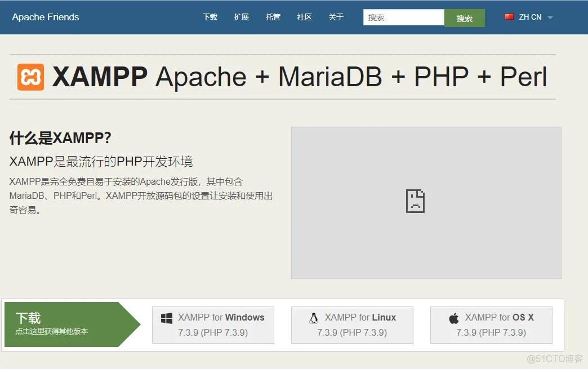Open the ZH CN language dropdown arrow
This screenshot has width=588, height=369.
coord(550,17)
